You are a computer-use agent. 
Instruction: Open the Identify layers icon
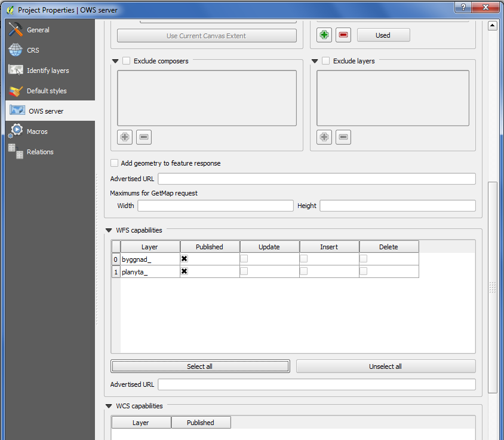click(x=16, y=70)
